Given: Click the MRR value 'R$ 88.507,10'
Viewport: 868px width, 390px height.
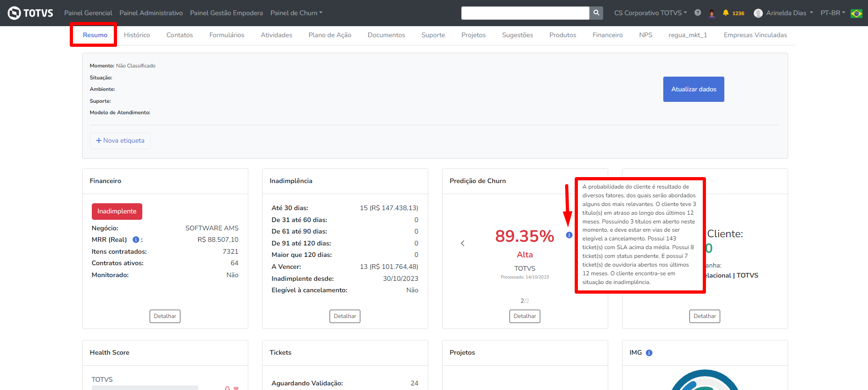Looking at the screenshot, I should pos(218,240).
